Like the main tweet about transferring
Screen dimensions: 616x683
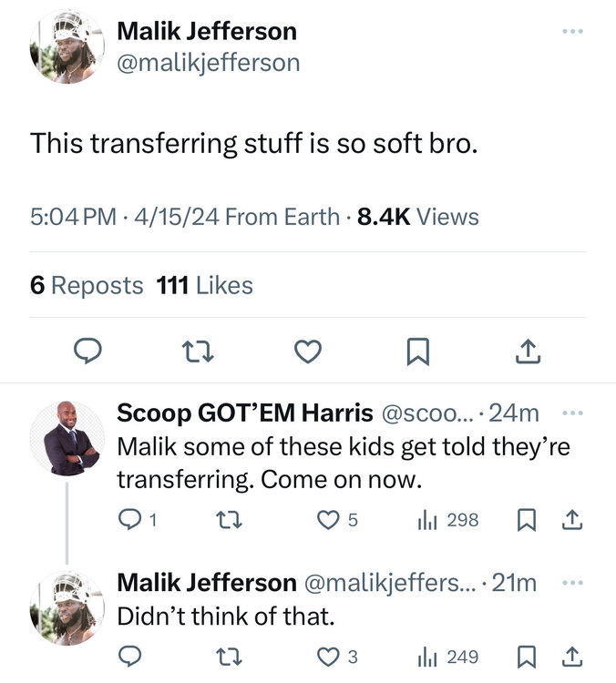(x=309, y=351)
